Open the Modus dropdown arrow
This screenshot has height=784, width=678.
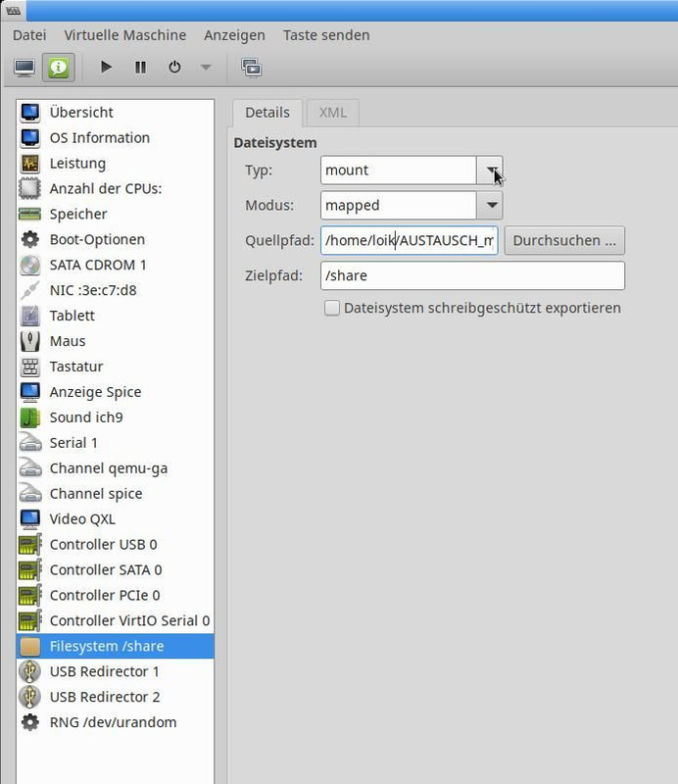[490, 206]
